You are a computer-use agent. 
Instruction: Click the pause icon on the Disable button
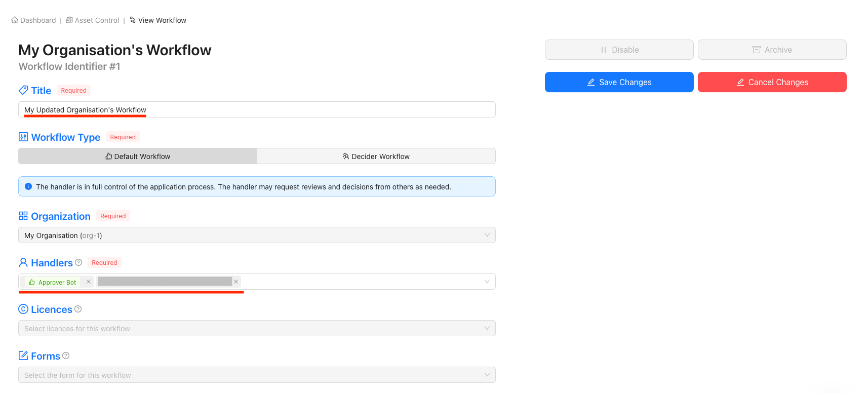point(604,50)
